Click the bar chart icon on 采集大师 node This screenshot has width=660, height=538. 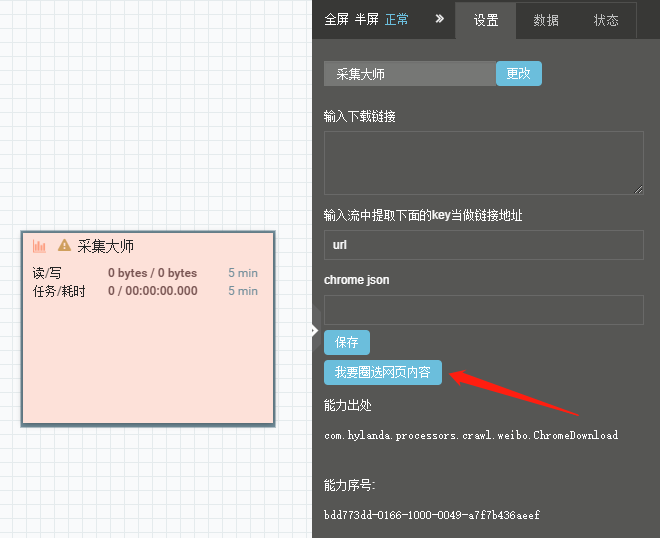coord(39,246)
